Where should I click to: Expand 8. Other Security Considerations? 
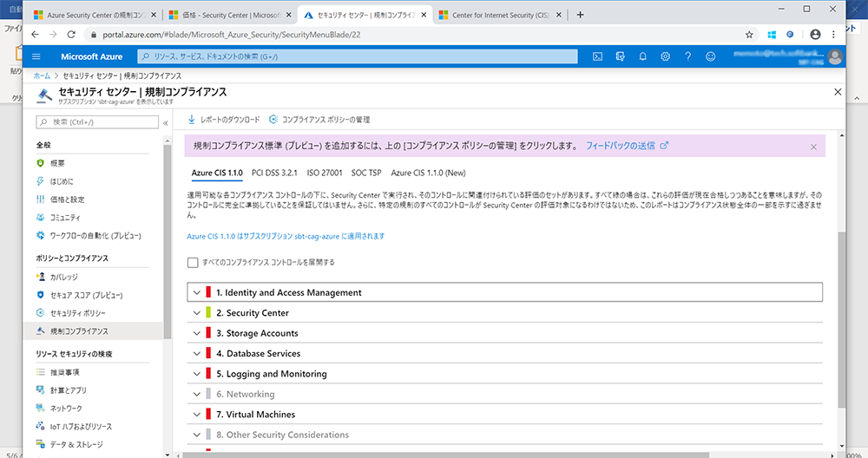point(196,435)
